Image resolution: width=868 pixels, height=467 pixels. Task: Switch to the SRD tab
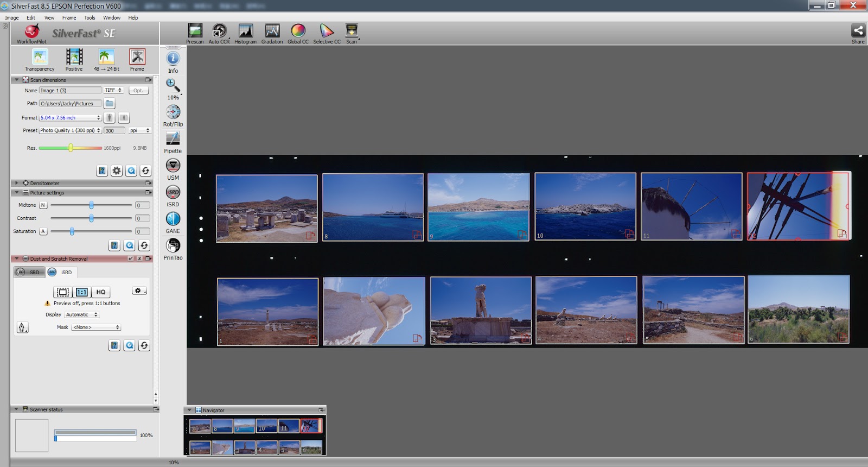[x=29, y=272]
